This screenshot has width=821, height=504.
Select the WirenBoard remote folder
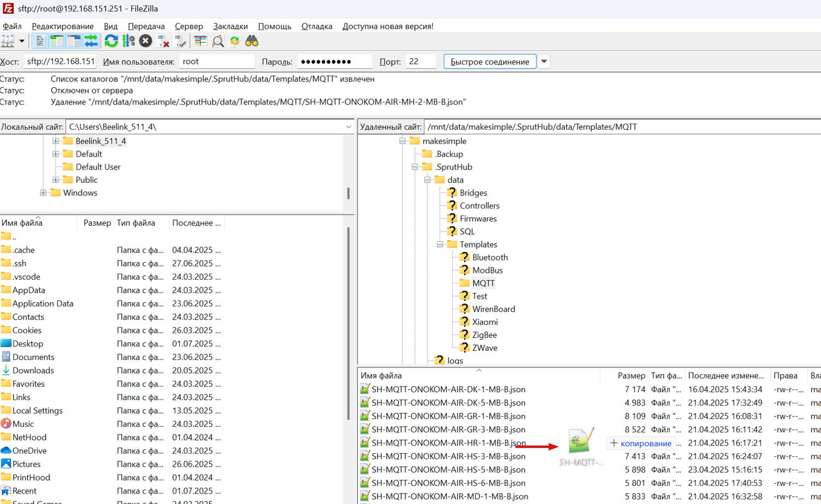click(x=493, y=309)
